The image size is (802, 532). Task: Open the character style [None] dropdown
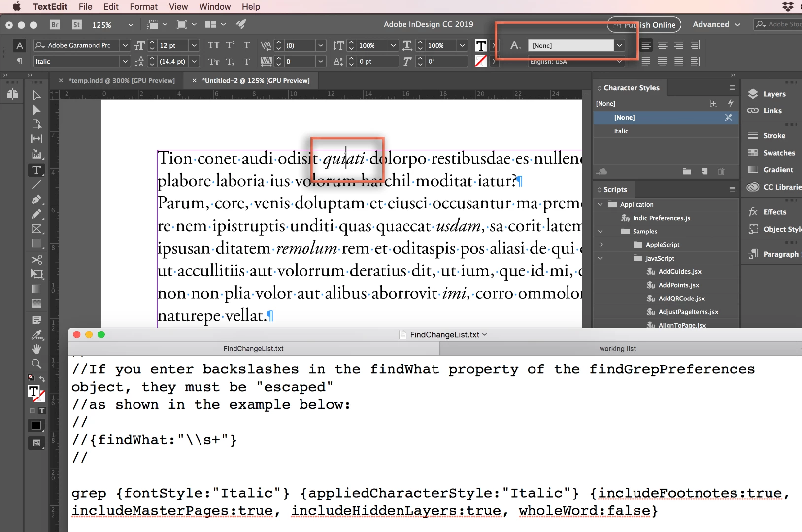tap(619, 45)
